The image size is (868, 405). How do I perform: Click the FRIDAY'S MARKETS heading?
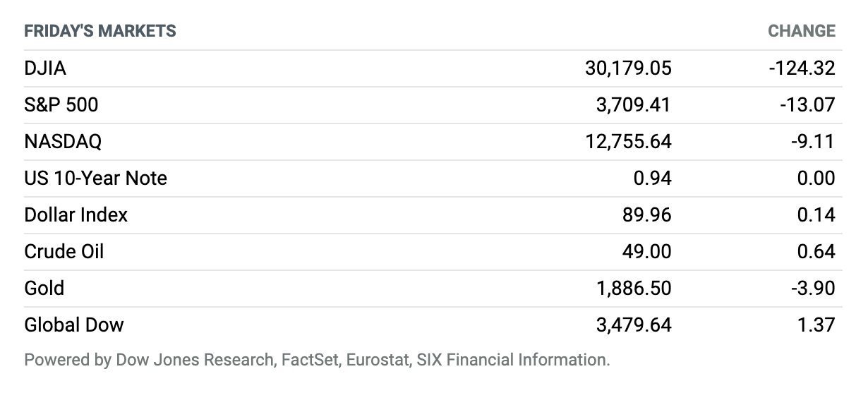click(100, 31)
